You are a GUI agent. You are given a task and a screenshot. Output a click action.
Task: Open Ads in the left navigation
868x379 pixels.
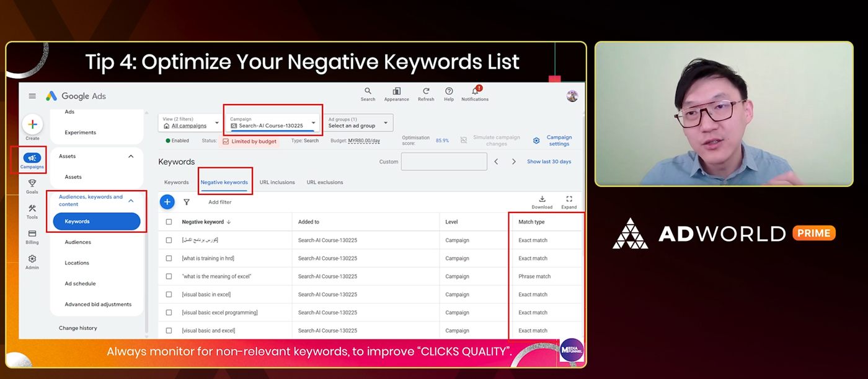point(69,112)
